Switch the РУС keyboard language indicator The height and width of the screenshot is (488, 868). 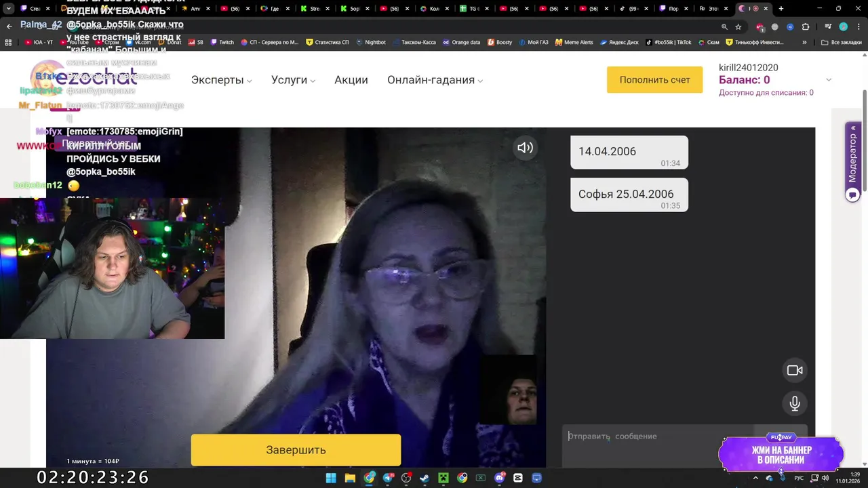[x=799, y=478]
